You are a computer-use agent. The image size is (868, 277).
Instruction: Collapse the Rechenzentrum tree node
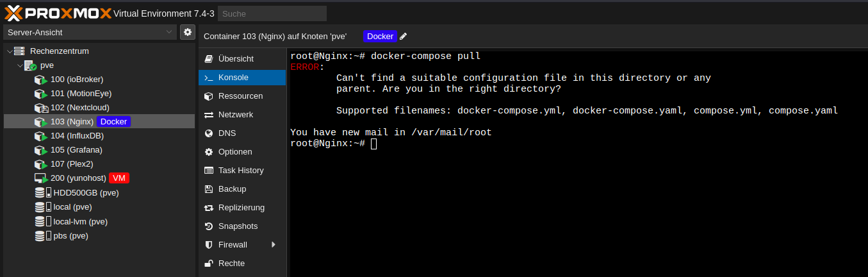pyautogui.click(x=9, y=51)
